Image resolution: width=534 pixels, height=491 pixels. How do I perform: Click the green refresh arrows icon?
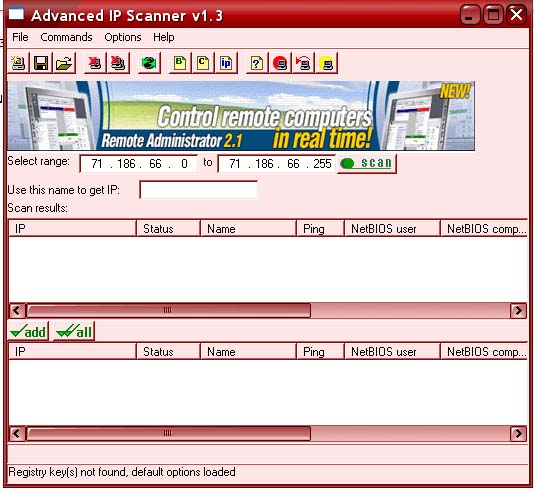(x=149, y=63)
